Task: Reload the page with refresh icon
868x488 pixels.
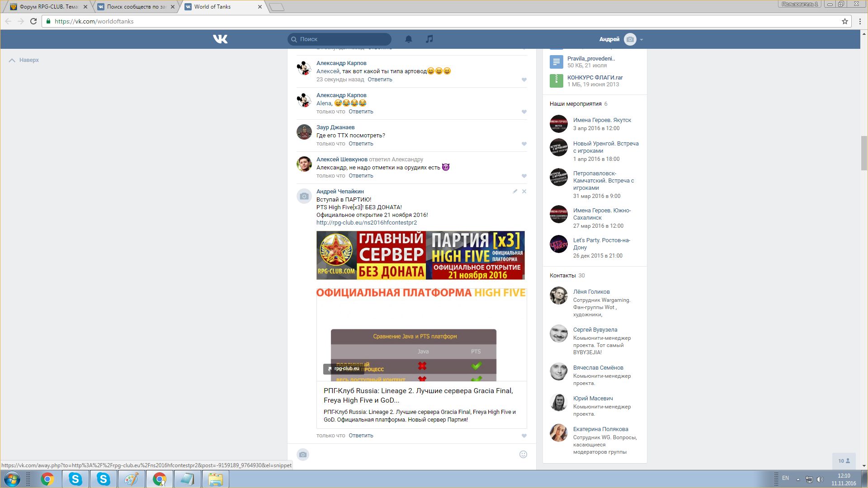Action: (x=33, y=21)
